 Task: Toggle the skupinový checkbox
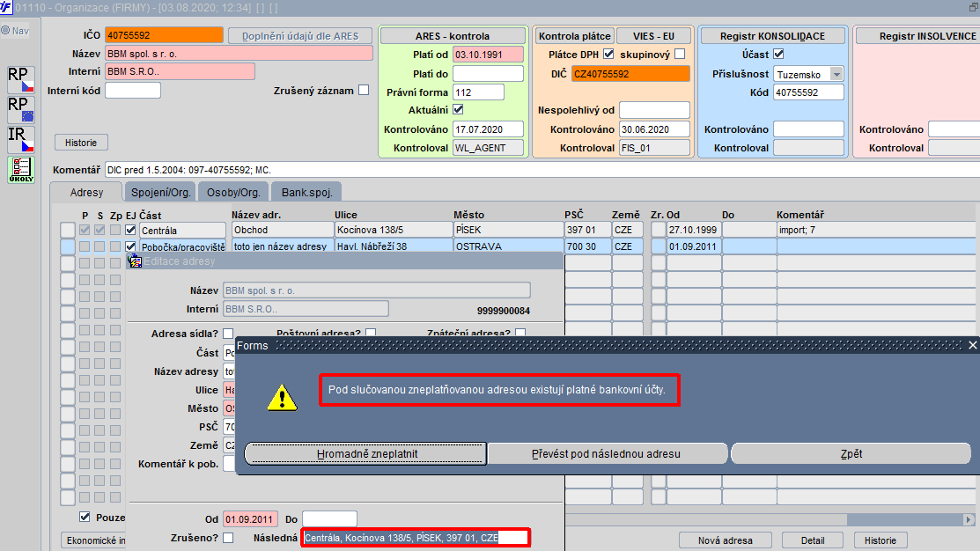coord(680,54)
